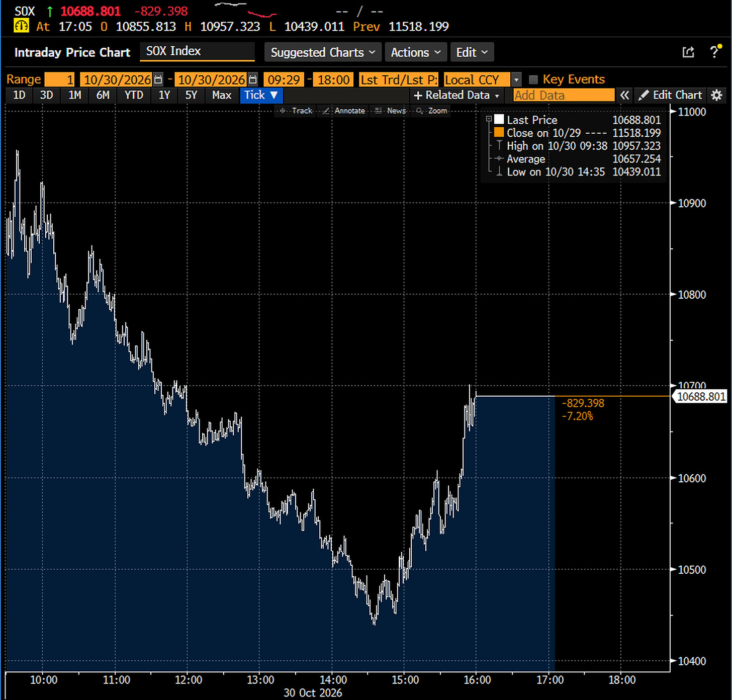Open the Suggested Charts dropdown

coord(323,52)
